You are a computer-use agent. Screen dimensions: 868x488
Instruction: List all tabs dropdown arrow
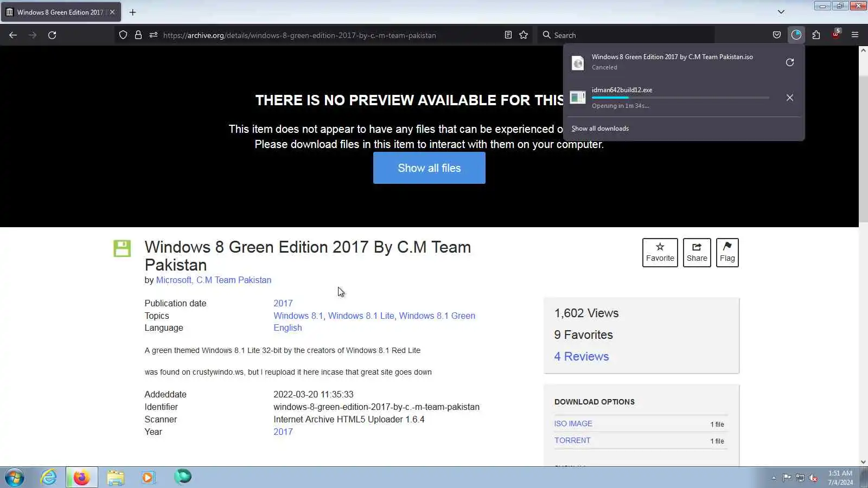tap(781, 12)
